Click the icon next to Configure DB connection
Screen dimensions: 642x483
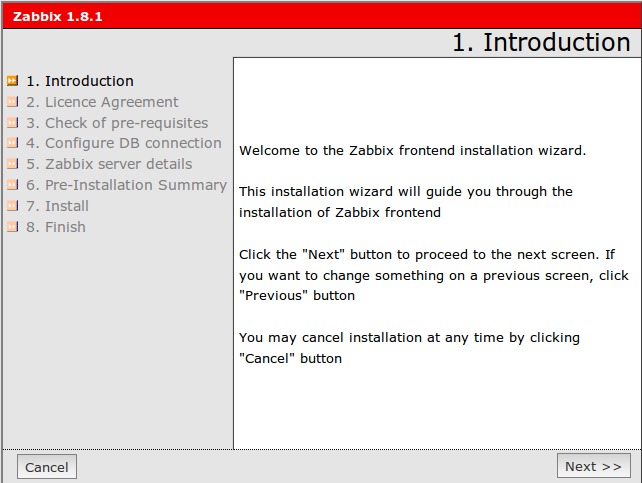tap(13, 143)
